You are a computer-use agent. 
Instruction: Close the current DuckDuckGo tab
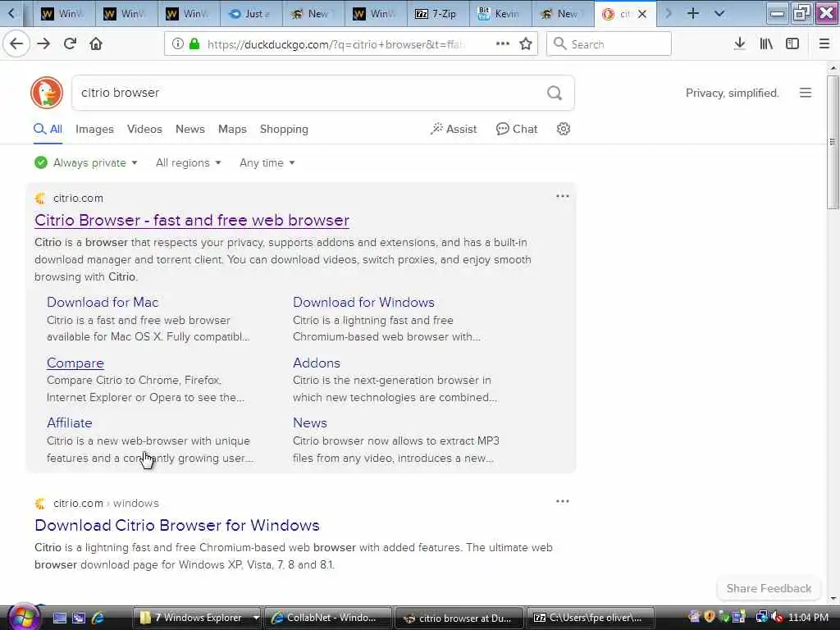642,14
